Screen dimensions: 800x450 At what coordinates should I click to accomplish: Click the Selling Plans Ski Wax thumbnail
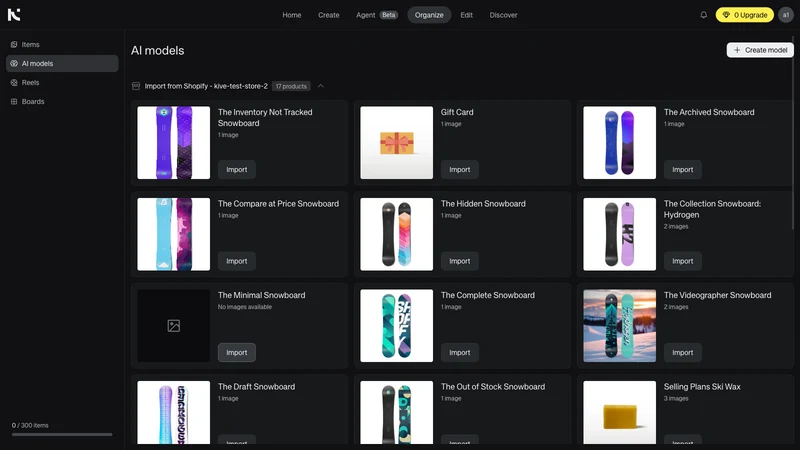click(x=619, y=412)
